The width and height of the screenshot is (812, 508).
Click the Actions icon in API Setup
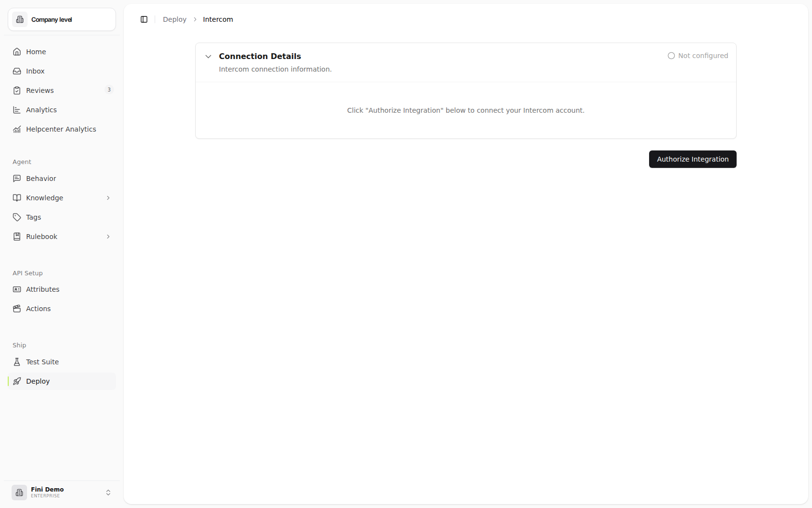tap(17, 309)
